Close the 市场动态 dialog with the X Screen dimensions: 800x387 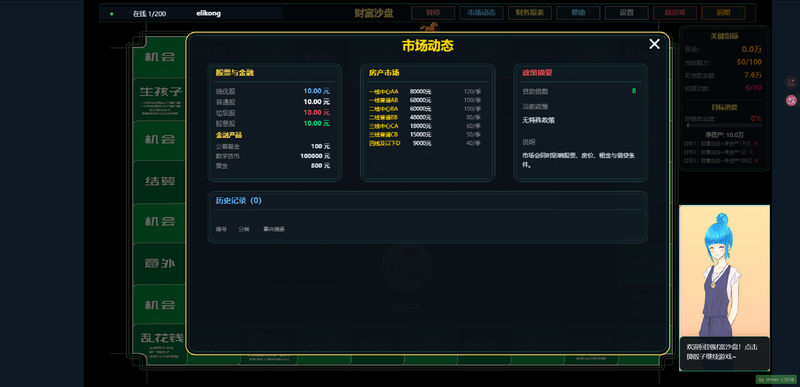click(x=654, y=44)
